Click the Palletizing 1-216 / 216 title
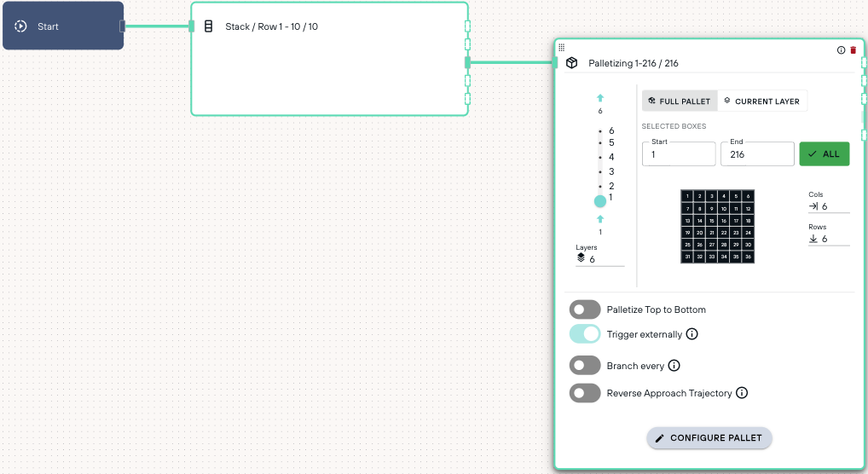The width and height of the screenshot is (868, 474). pyautogui.click(x=634, y=63)
